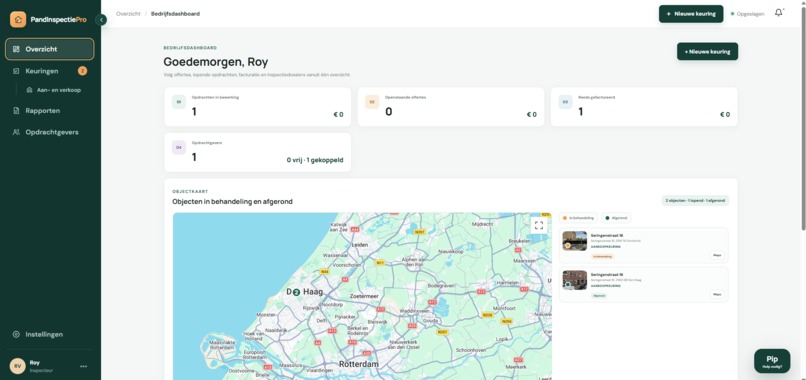Click the PandInspectiePro house logo icon

click(18, 20)
